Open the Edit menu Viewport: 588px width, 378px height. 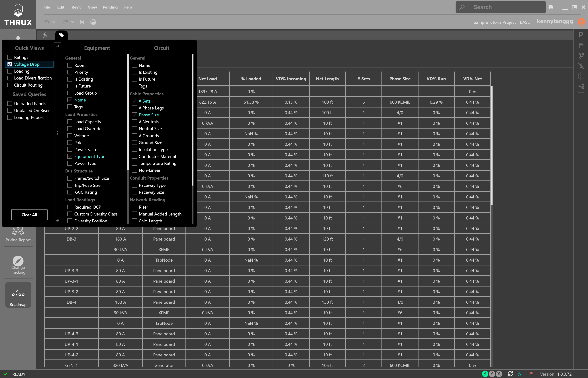61,7
